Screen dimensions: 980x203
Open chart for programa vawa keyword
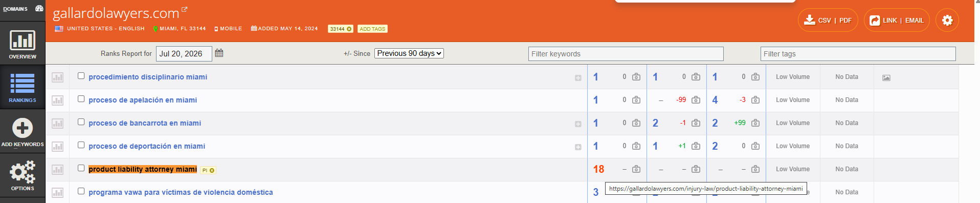57,193
